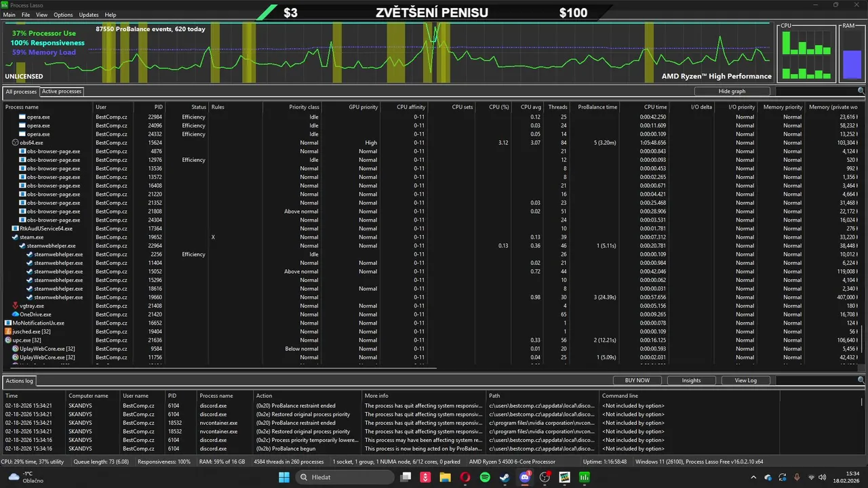868x488 pixels.
Task: Open the Updates menu
Action: coord(89,14)
